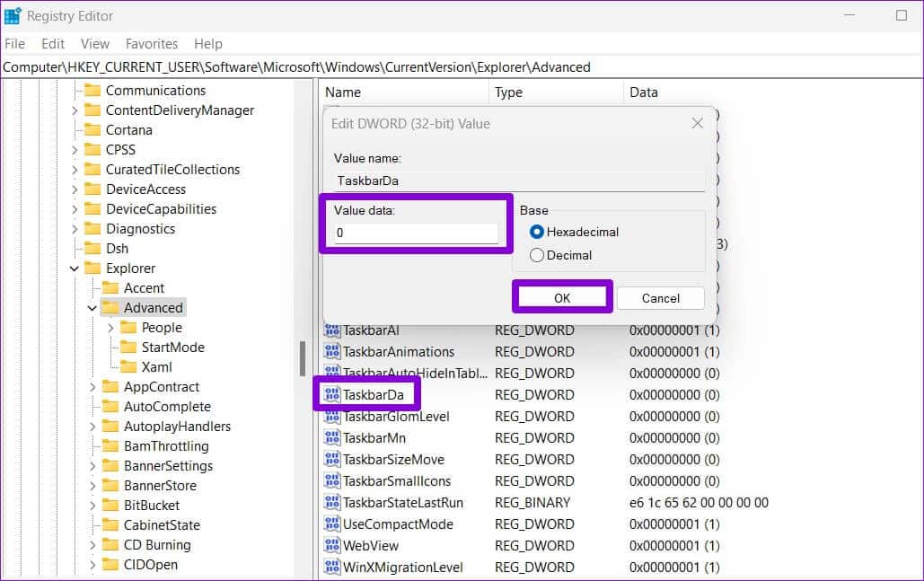Select the CIDOpen tree key

click(150, 565)
